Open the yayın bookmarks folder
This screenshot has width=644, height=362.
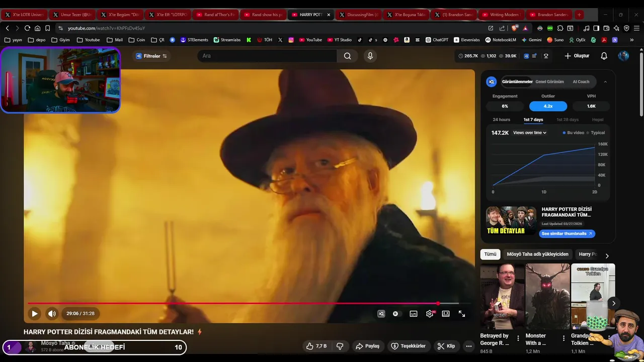(14, 40)
